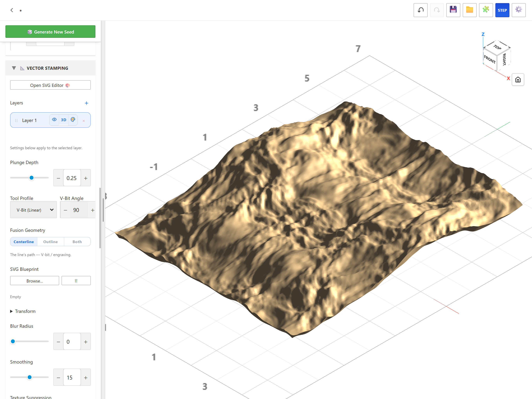
Task: Decrease Blur Radius with minus
Action: pos(58,342)
